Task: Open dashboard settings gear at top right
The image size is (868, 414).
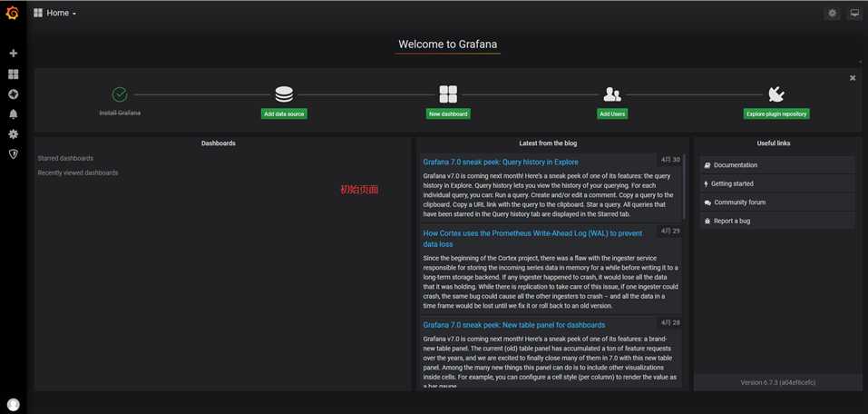Action: [832, 14]
